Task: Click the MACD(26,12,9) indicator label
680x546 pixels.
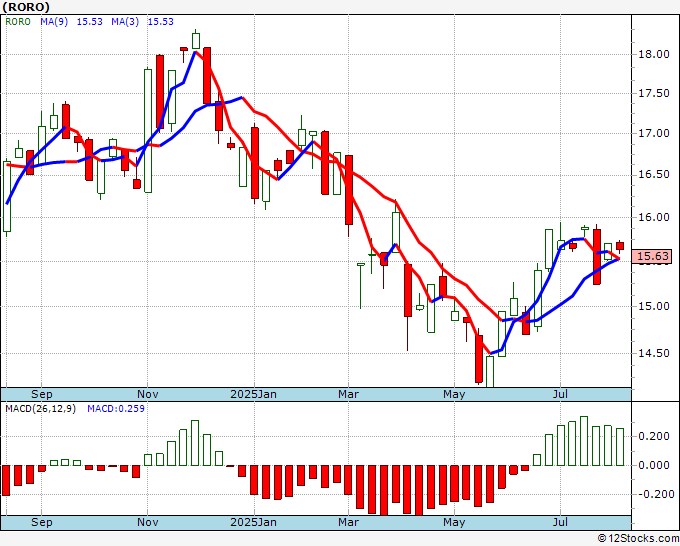Action: (x=40, y=409)
